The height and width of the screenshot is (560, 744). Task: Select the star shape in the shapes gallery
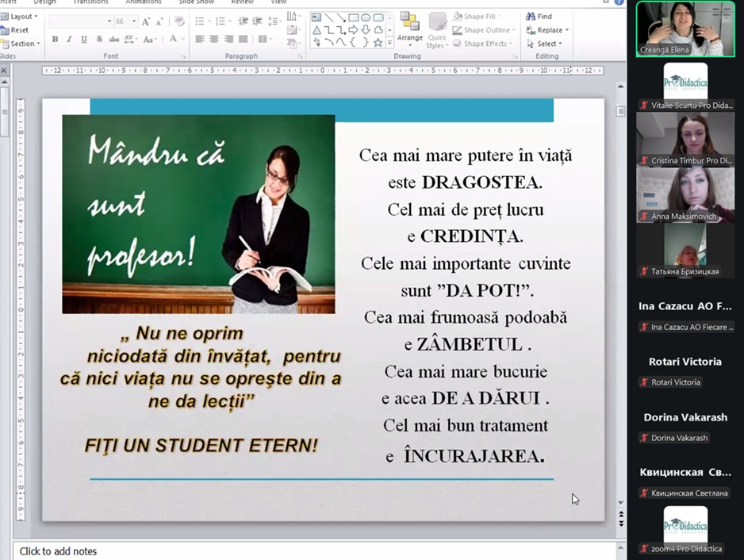pos(378,43)
